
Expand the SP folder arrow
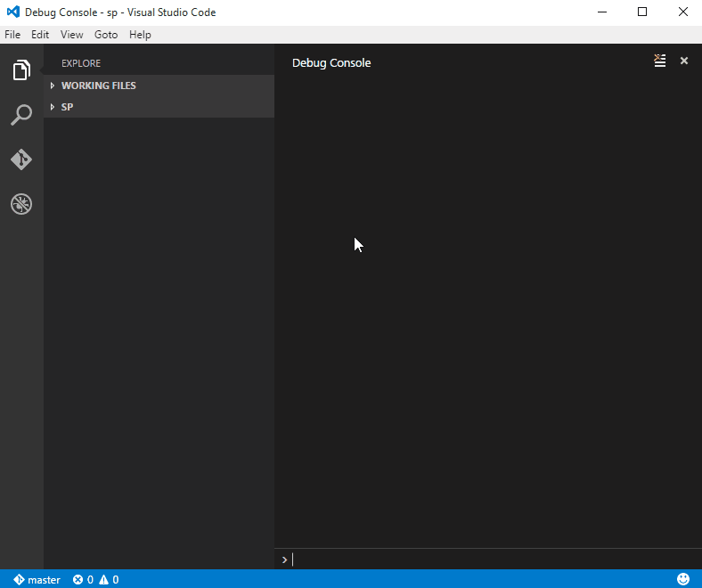click(x=53, y=107)
